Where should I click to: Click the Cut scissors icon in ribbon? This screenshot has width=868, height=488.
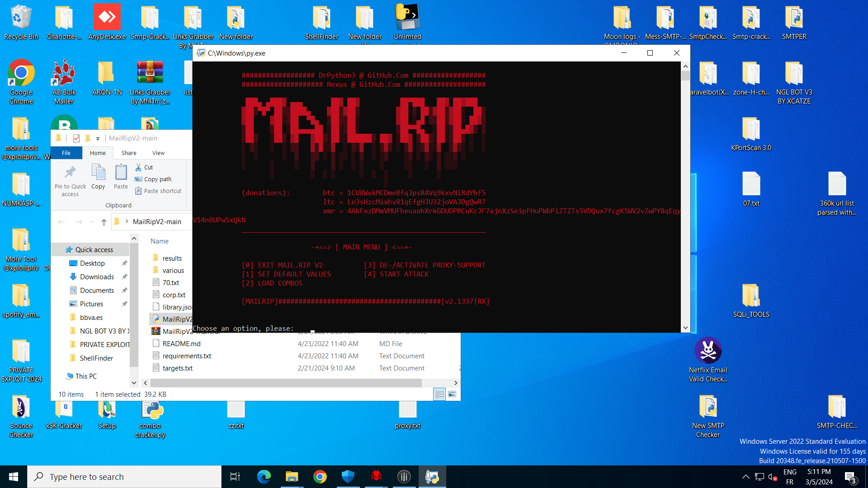point(138,167)
